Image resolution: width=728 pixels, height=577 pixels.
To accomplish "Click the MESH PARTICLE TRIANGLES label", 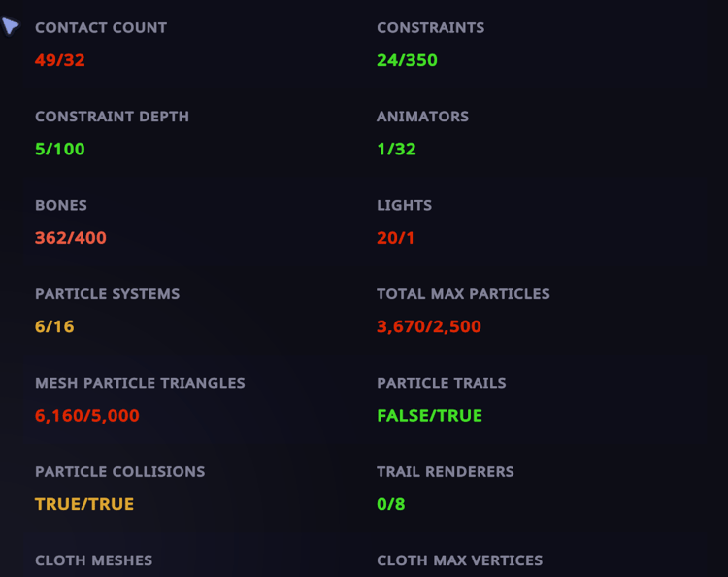I will 140,383.
